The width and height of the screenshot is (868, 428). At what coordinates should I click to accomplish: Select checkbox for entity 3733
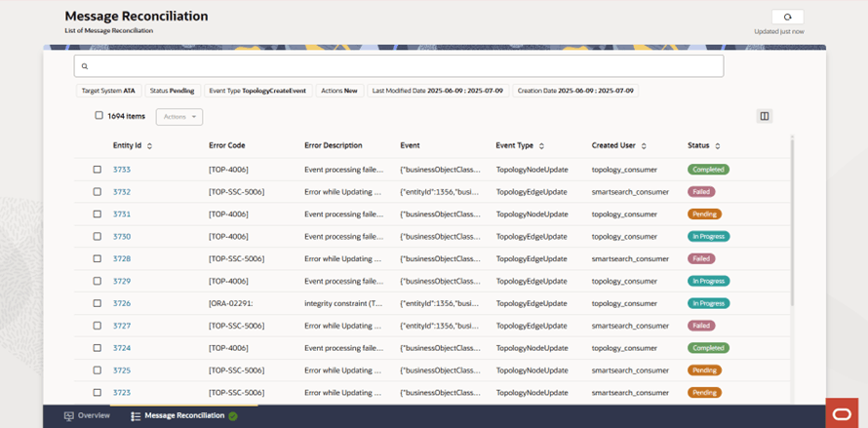98,170
